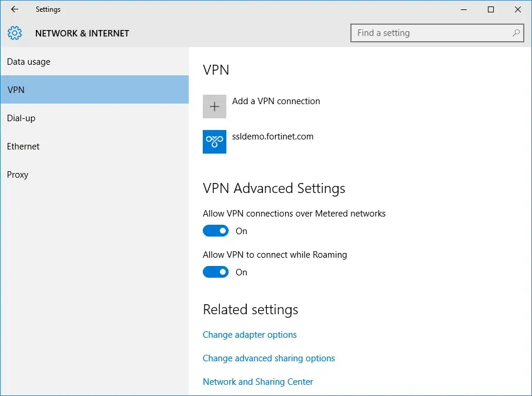Select VPN in the left sidebar
Viewport: 532px width, 396px height.
click(x=16, y=89)
